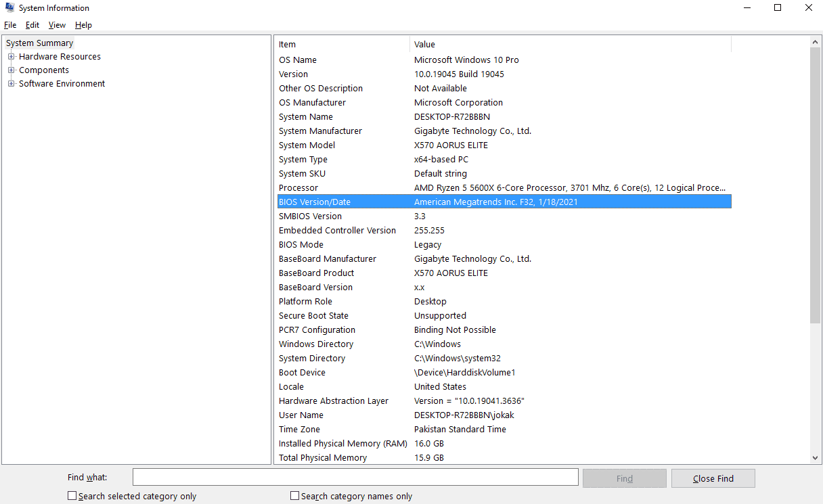
Task: Click the value DESKTOP-R72BBBN\jokak
Action: coord(464,415)
